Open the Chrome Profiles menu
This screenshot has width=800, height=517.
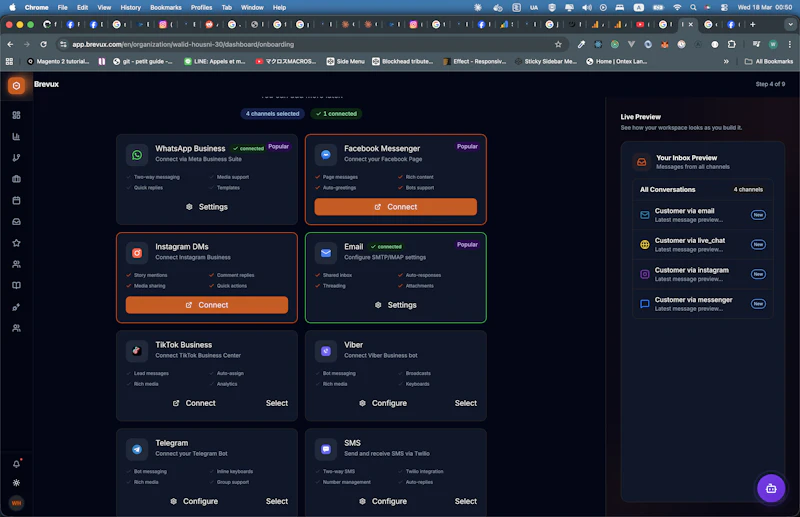(202, 8)
